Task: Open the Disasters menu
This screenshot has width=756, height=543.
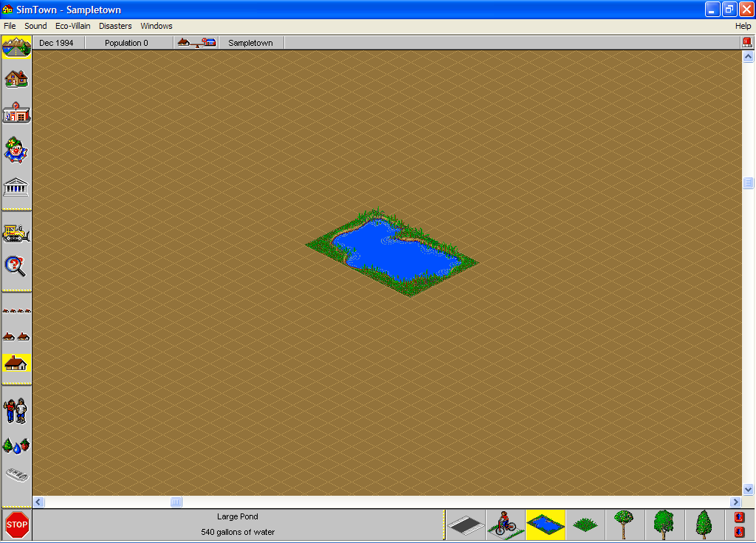Action: [115, 26]
